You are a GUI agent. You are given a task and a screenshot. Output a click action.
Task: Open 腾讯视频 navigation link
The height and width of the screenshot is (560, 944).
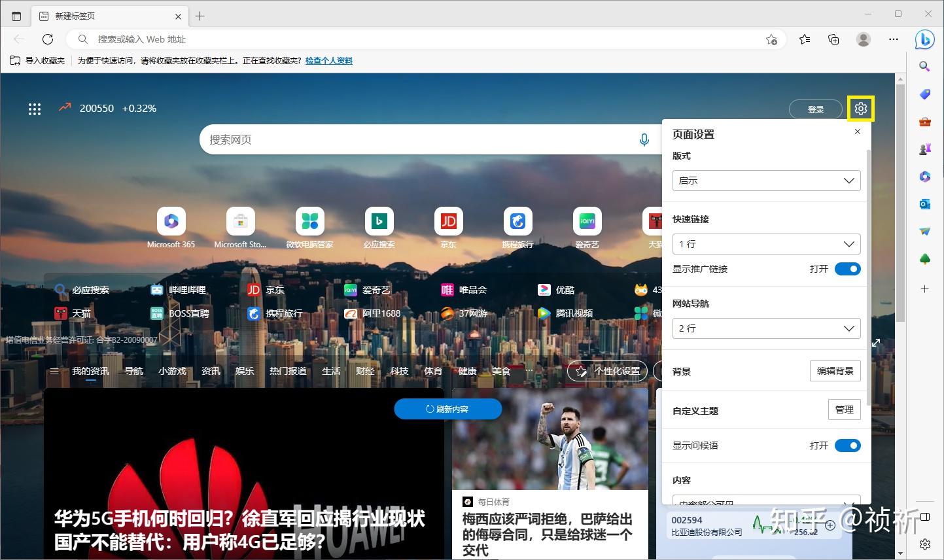565,313
